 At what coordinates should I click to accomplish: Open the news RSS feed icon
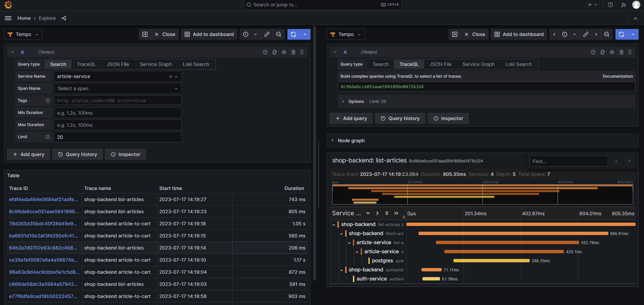(x=623, y=5)
